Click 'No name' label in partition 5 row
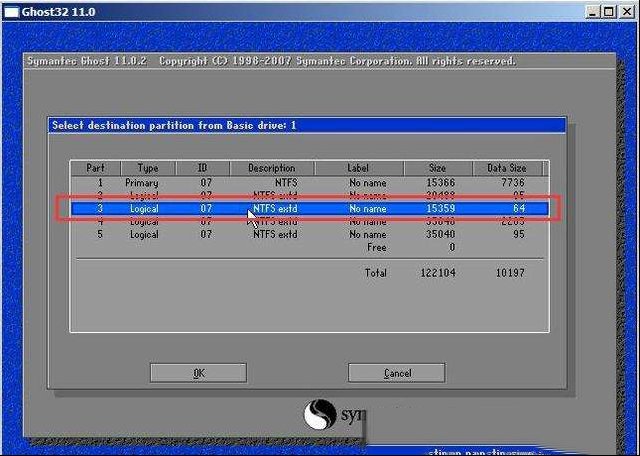The image size is (640, 456). 368,234
